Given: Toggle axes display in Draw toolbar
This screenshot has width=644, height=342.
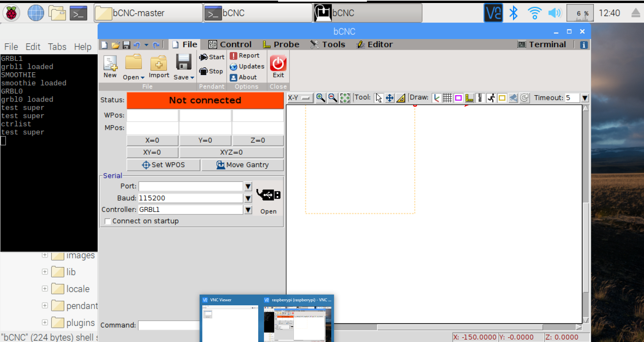Looking at the screenshot, I should (x=436, y=98).
